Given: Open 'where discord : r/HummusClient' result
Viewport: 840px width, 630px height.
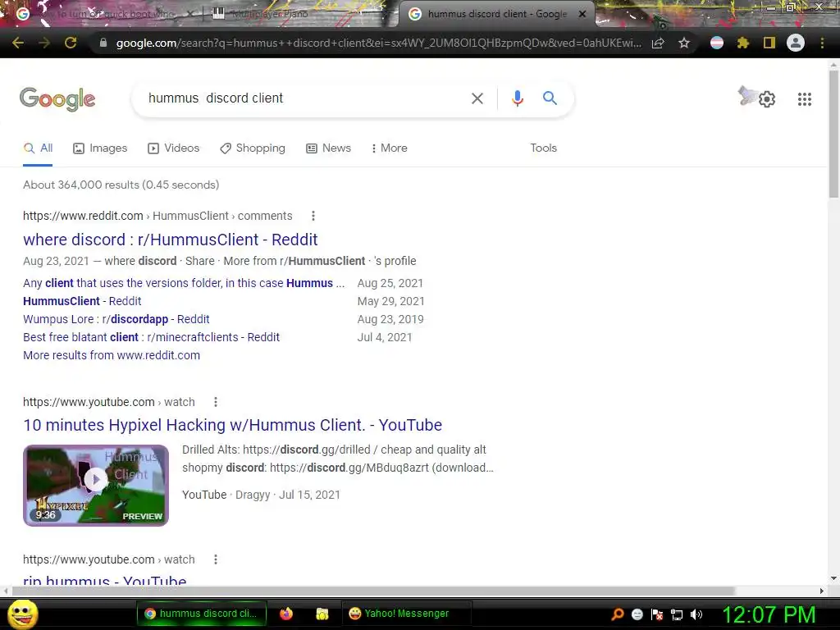Looking at the screenshot, I should [x=171, y=240].
